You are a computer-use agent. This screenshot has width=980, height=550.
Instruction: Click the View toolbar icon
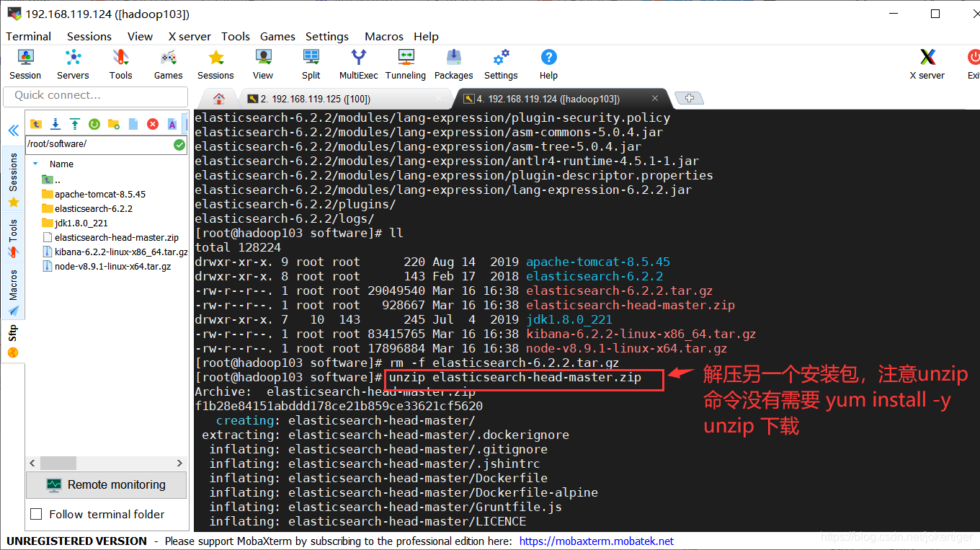pos(263,64)
